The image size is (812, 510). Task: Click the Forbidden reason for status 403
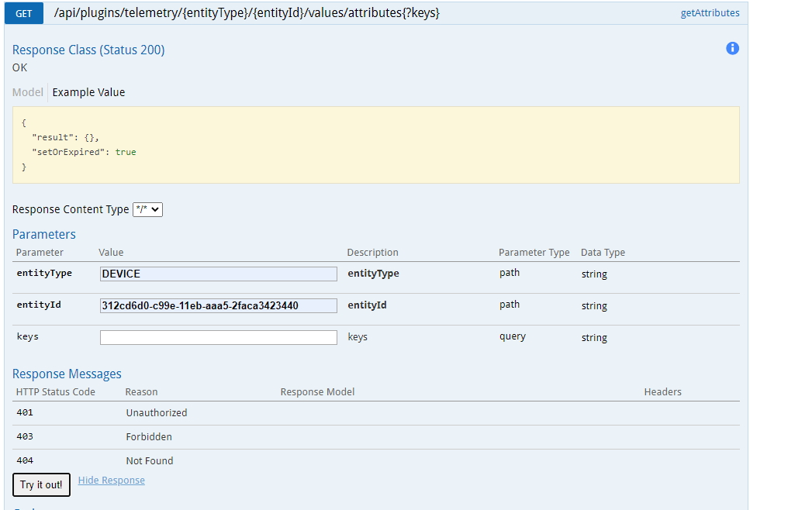pos(149,436)
